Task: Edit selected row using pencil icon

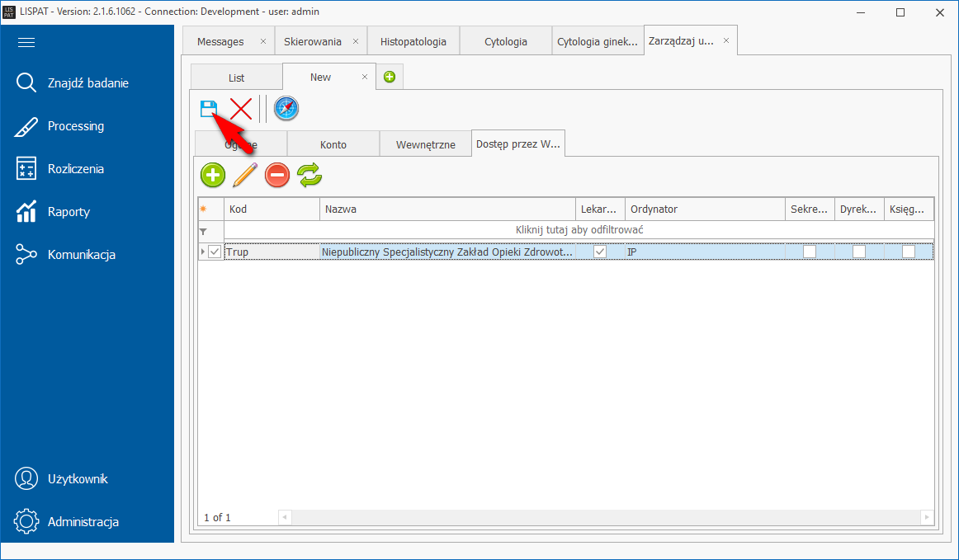Action: (245, 175)
